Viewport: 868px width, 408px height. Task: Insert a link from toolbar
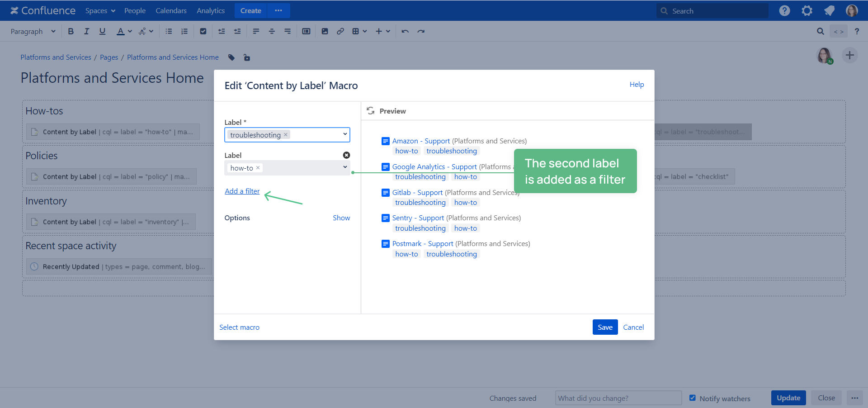(x=340, y=31)
